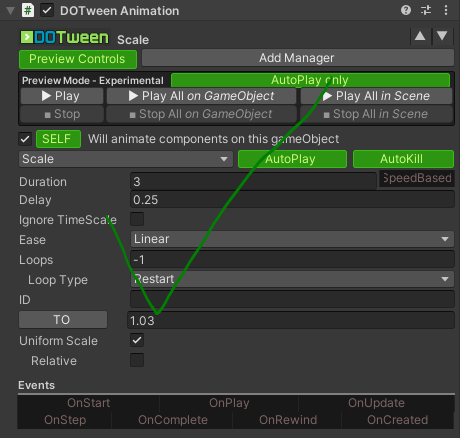Open the Ease type dropdown showing Linear
460x438 pixels.
coord(292,239)
